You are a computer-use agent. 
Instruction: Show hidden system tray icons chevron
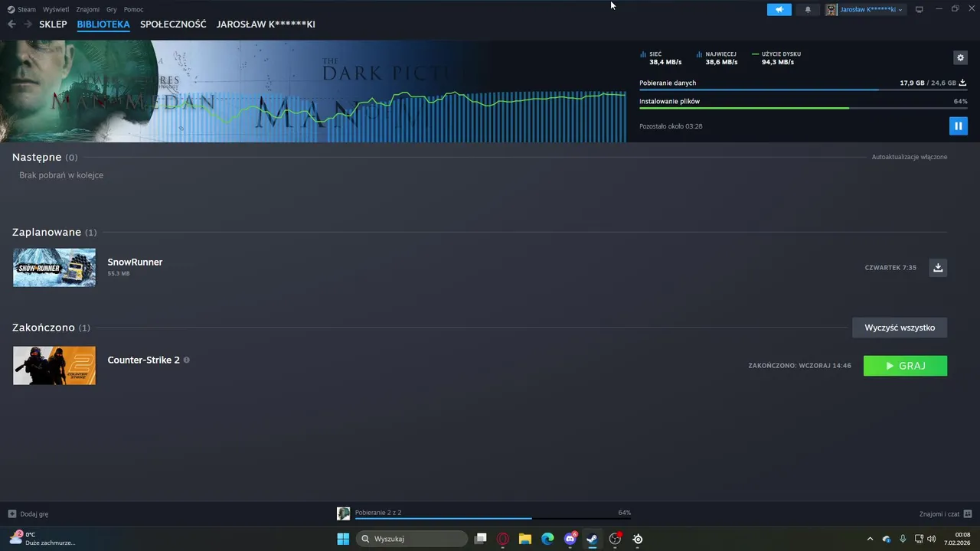870,539
